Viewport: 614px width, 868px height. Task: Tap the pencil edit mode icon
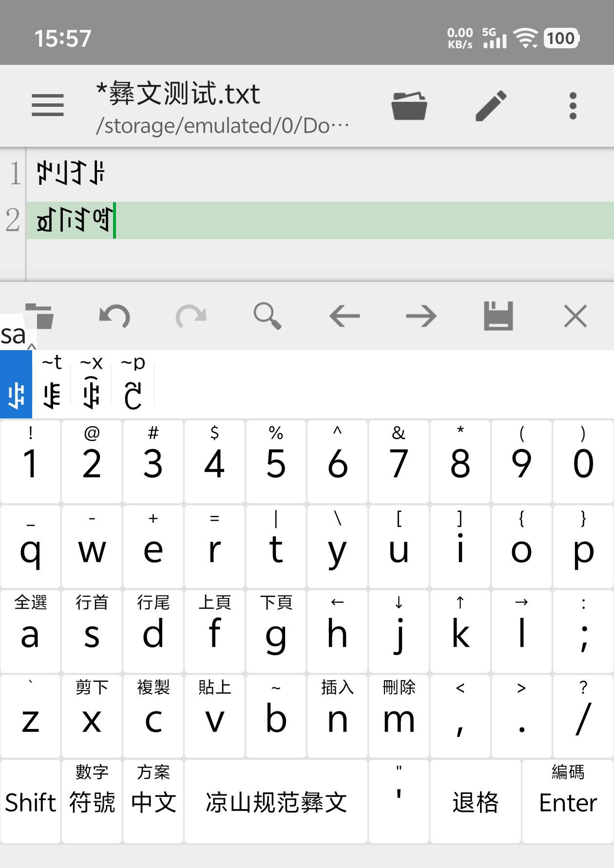(x=491, y=105)
